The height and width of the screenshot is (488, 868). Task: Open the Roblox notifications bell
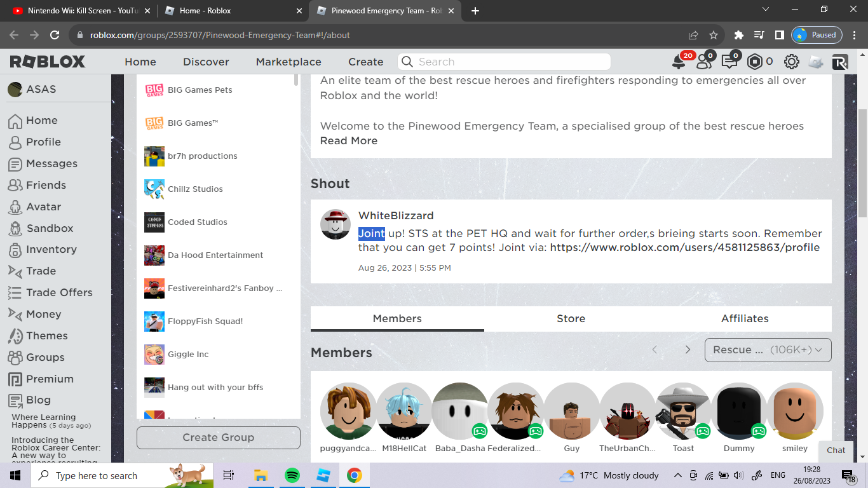pyautogui.click(x=679, y=62)
